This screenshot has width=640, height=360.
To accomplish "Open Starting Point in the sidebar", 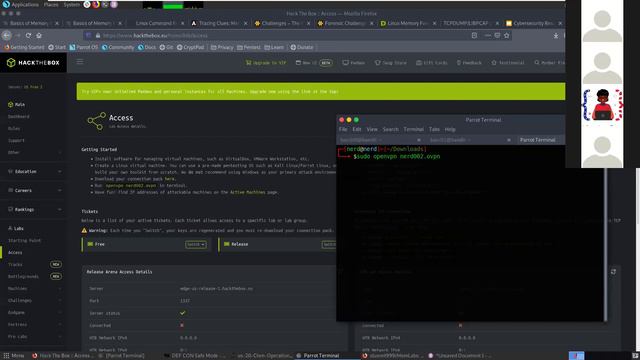I will click(x=24, y=240).
